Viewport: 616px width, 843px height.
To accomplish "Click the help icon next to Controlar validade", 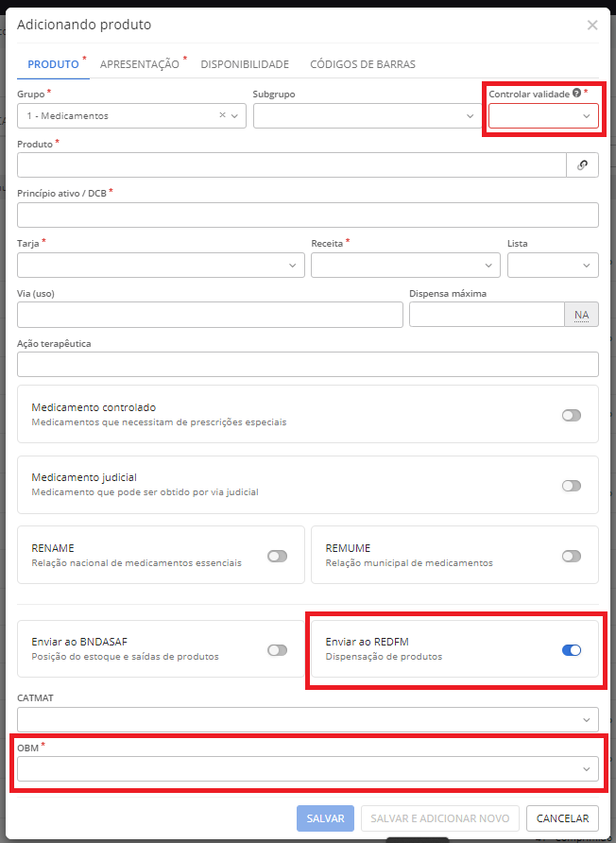I will 576,94.
